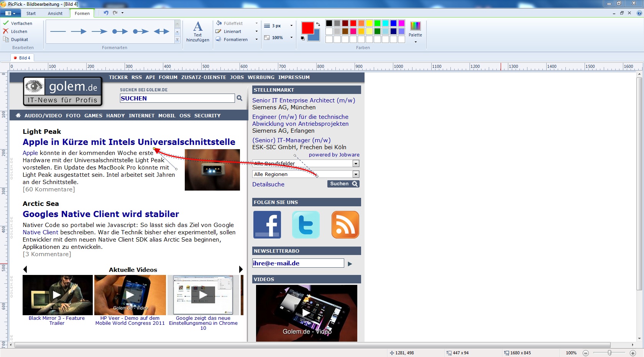
Task: Switch to the Ansicht ribbon tab
Action: 55,13
